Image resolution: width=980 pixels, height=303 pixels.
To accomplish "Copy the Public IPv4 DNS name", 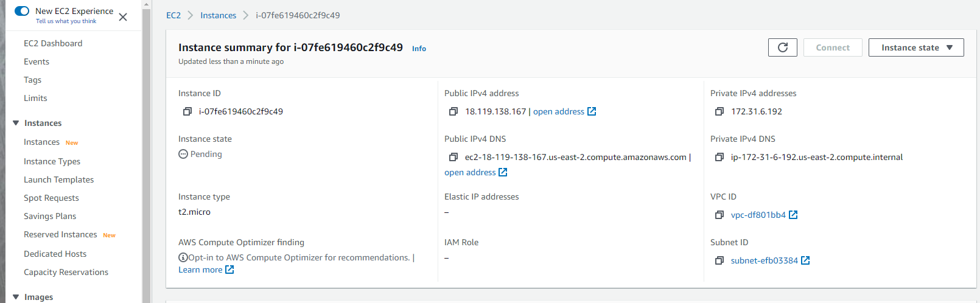I will pyautogui.click(x=453, y=157).
